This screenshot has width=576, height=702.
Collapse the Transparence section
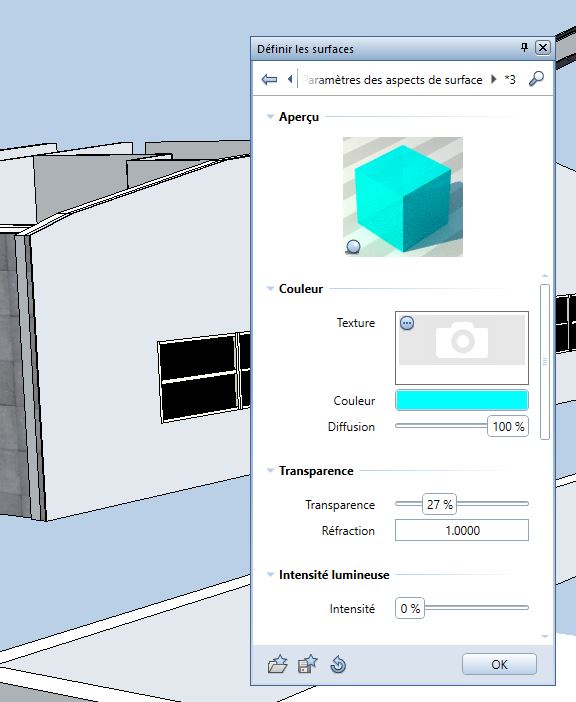click(x=270, y=471)
